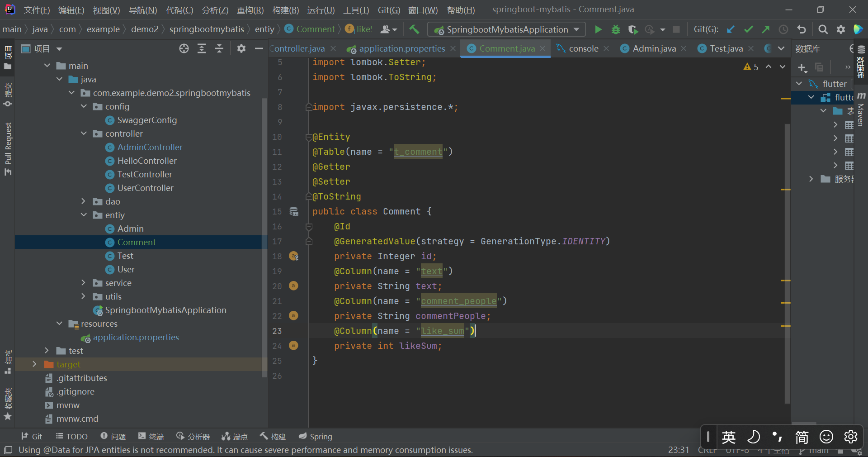Open Project panel gear options
868x457 pixels.
click(x=241, y=48)
